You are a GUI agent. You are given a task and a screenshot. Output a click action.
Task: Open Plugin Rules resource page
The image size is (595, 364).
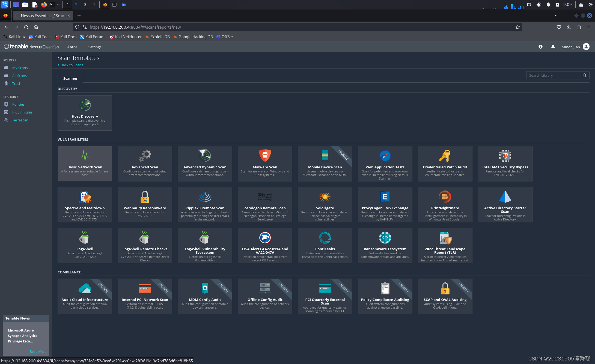[22, 112]
